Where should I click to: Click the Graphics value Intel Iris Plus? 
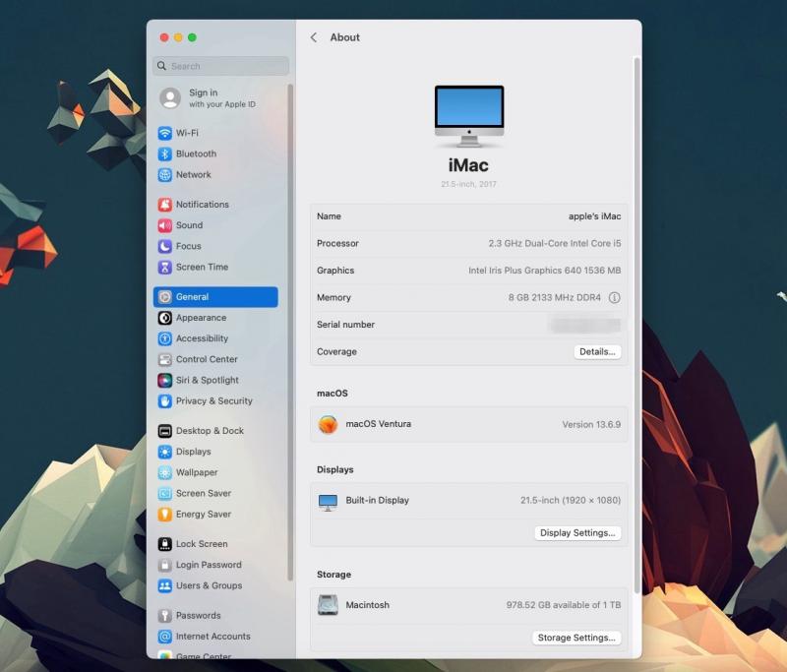click(545, 271)
